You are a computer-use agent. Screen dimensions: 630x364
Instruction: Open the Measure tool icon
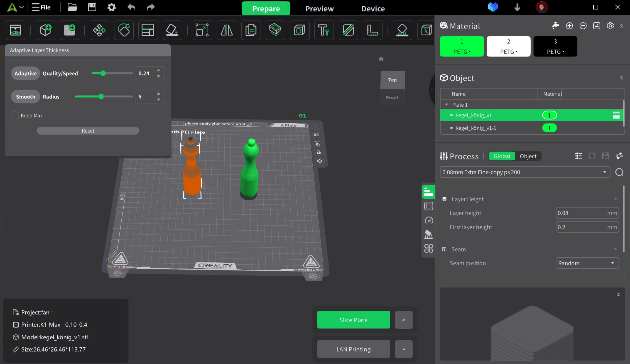(372, 30)
